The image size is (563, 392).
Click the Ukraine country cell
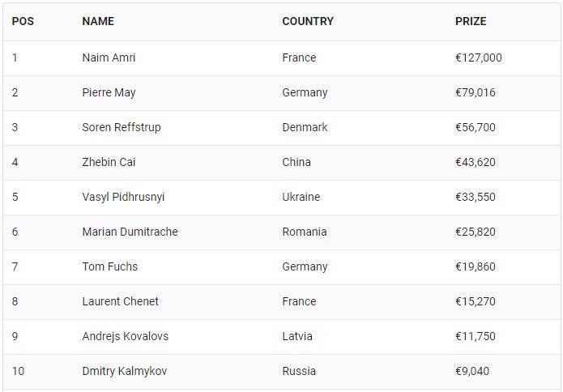click(301, 197)
